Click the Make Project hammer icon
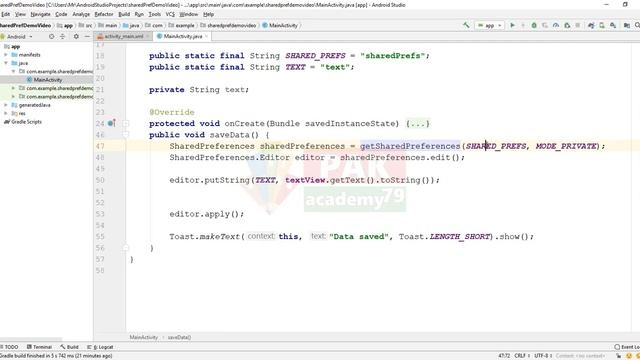 tap(466, 25)
